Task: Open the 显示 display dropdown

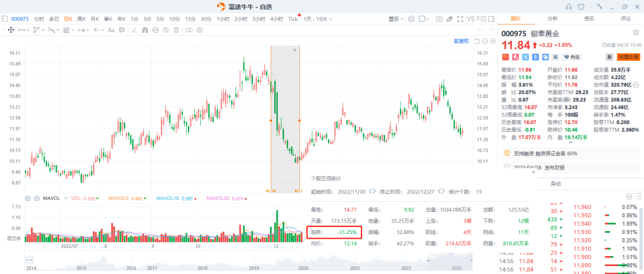Action: (397, 19)
